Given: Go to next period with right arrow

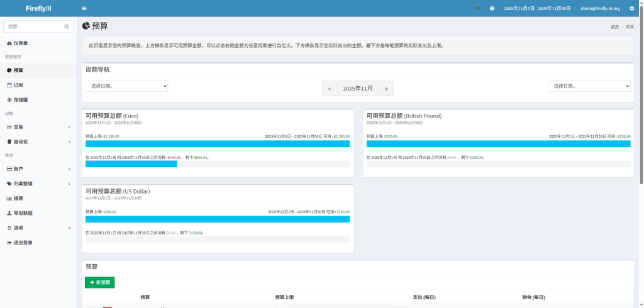Looking at the screenshot, I should click(x=386, y=89).
